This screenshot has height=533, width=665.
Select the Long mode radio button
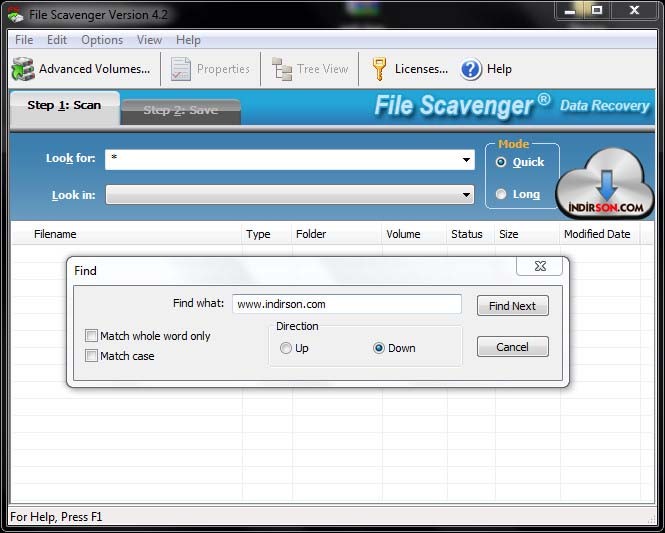[501, 194]
